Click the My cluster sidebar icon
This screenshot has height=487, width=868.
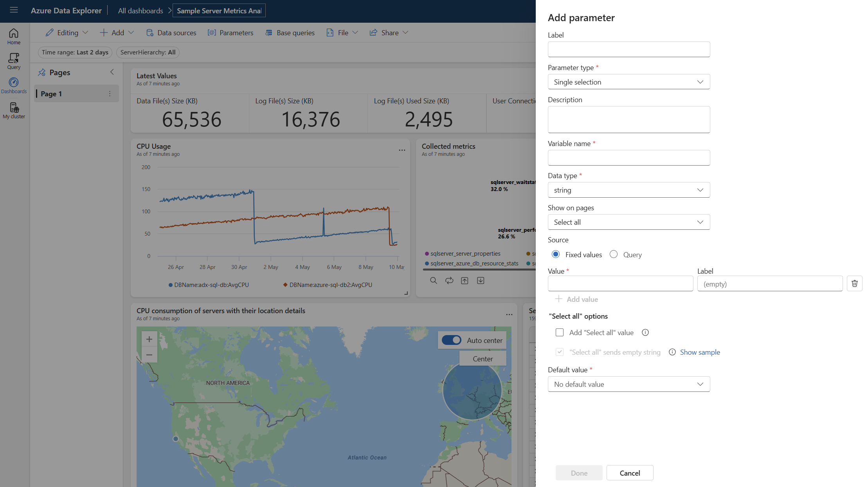[14, 110]
